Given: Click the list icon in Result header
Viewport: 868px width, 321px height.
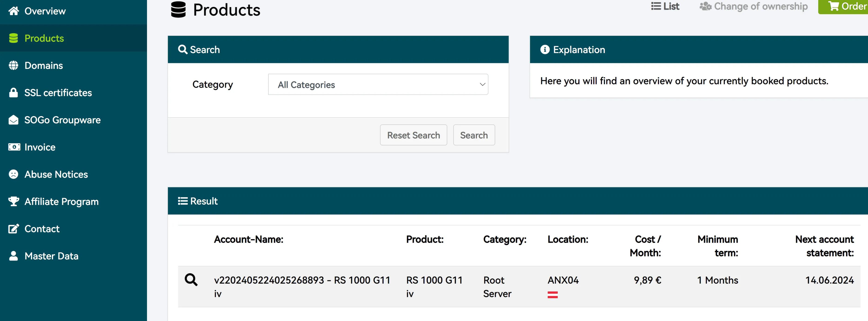Looking at the screenshot, I should click(183, 201).
